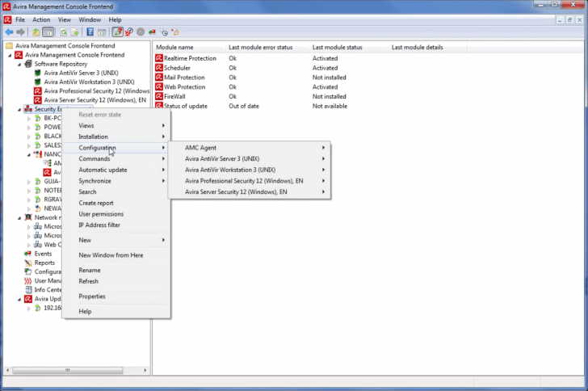Sort by Last module details column

point(428,48)
